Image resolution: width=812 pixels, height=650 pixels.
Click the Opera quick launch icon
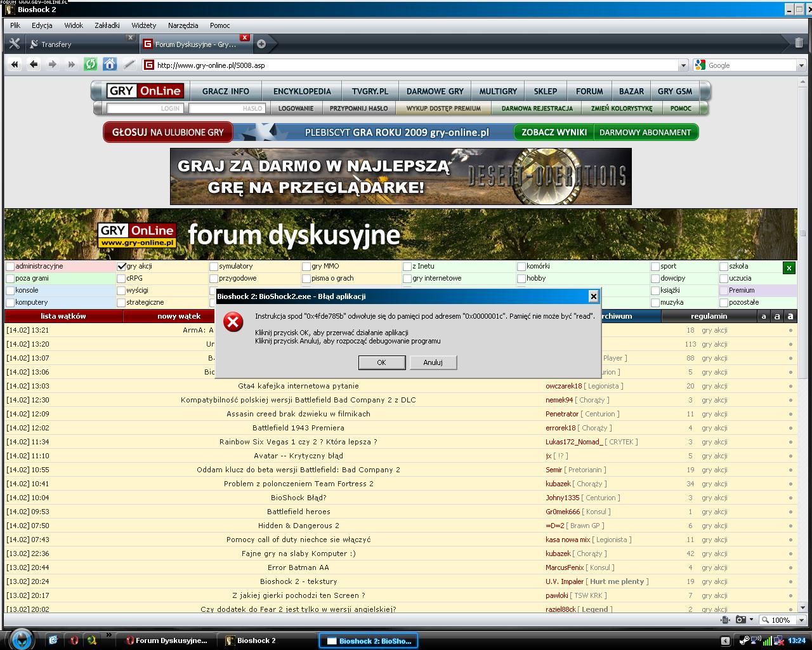coord(74,640)
